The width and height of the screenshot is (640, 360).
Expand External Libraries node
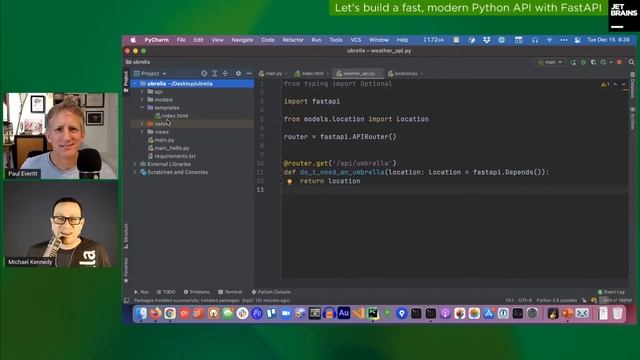pos(135,164)
